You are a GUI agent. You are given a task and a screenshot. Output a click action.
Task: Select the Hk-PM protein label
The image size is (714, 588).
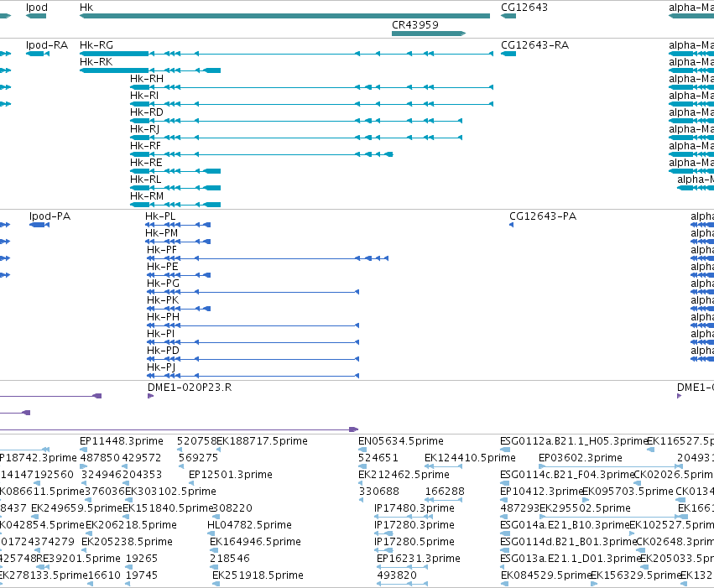[x=162, y=233]
